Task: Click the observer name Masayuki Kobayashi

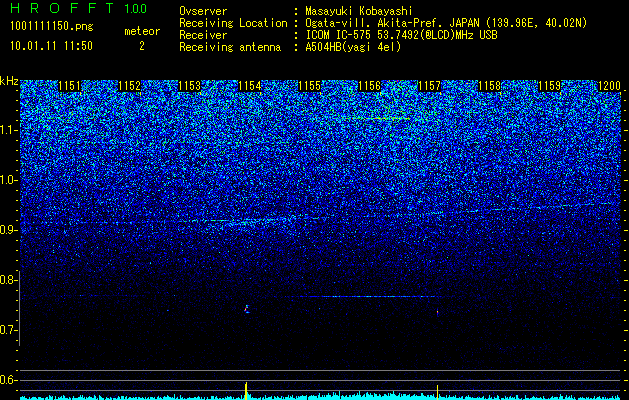Action: click(x=359, y=11)
